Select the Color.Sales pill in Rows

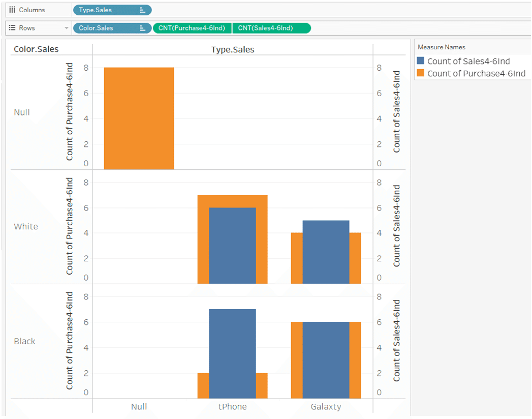coord(112,28)
